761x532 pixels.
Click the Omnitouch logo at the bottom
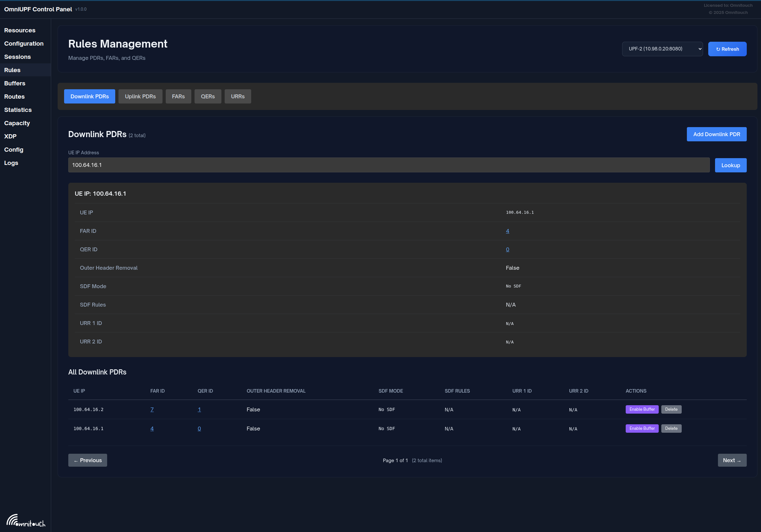point(26,520)
